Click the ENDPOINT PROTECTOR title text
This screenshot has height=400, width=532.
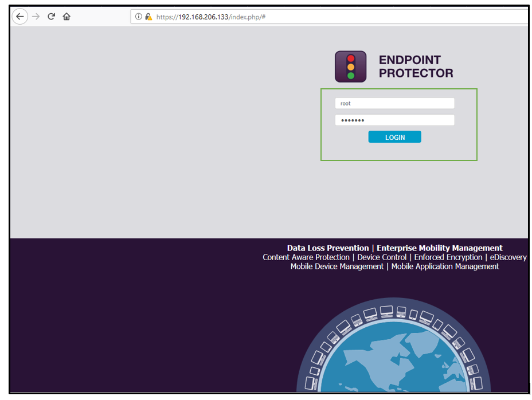[x=416, y=66]
